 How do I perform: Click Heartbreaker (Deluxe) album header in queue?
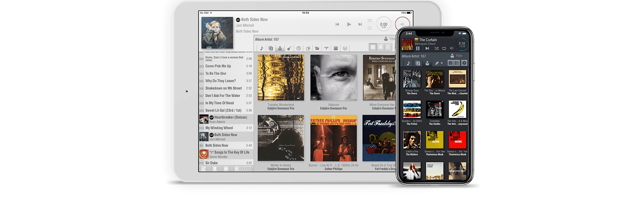pyautogui.click(x=226, y=119)
